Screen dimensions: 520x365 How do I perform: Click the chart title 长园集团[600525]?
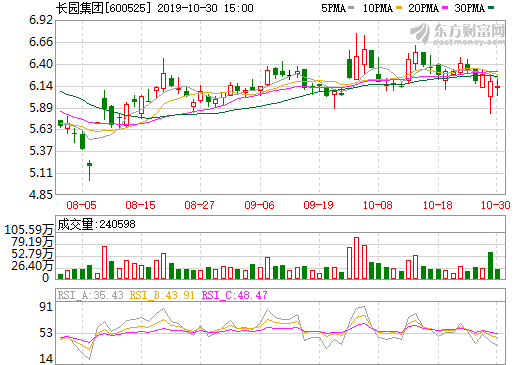click(103, 8)
